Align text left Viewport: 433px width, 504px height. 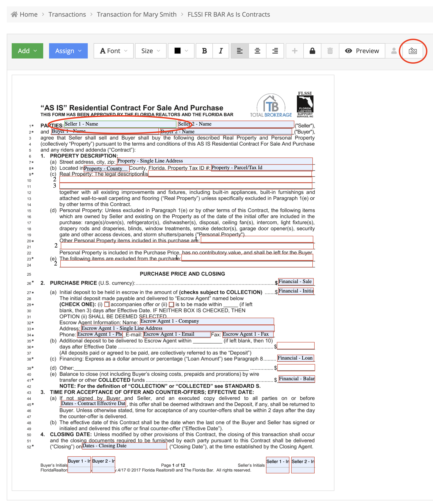pos(240,51)
